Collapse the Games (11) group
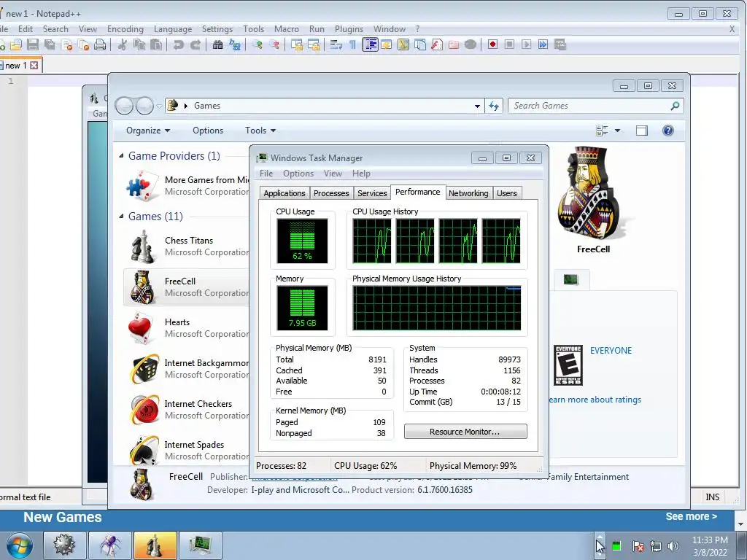This screenshot has height=560, width=747. (x=121, y=216)
